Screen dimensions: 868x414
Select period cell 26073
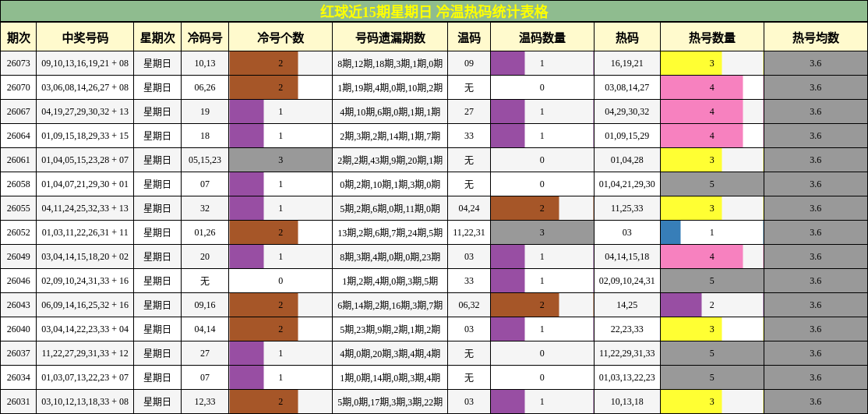(x=18, y=63)
